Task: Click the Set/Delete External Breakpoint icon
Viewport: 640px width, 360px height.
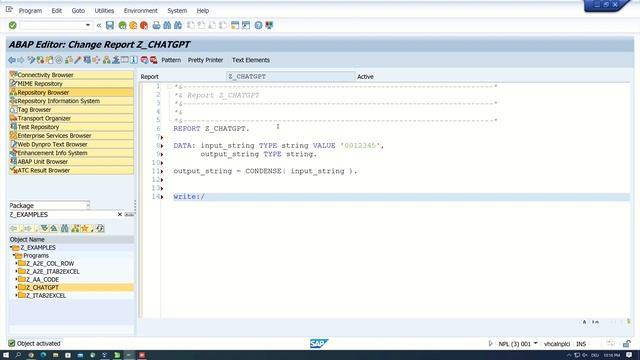Action: tap(153, 60)
